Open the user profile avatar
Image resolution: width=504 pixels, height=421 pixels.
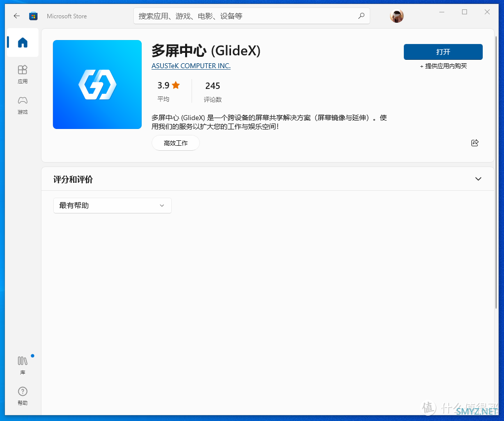click(x=397, y=16)
